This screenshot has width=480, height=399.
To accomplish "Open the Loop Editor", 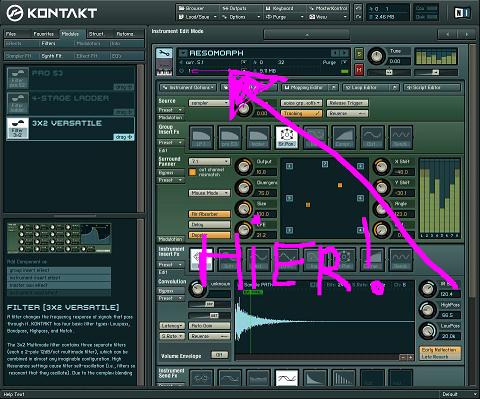I will coord(371,87).
